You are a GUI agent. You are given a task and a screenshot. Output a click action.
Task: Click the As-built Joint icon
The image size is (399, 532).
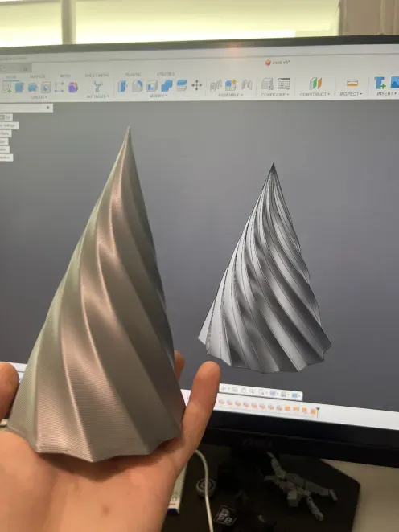click(x=247, y=84)
